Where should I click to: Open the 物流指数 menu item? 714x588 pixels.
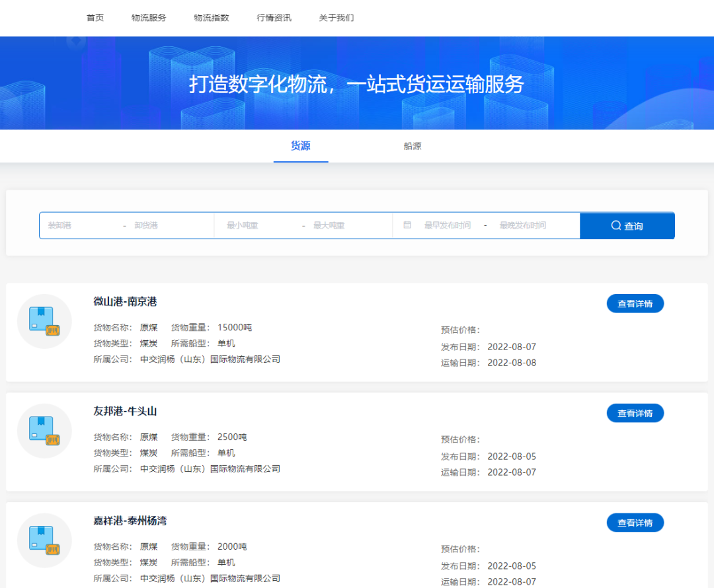click(x=211, y=18)
